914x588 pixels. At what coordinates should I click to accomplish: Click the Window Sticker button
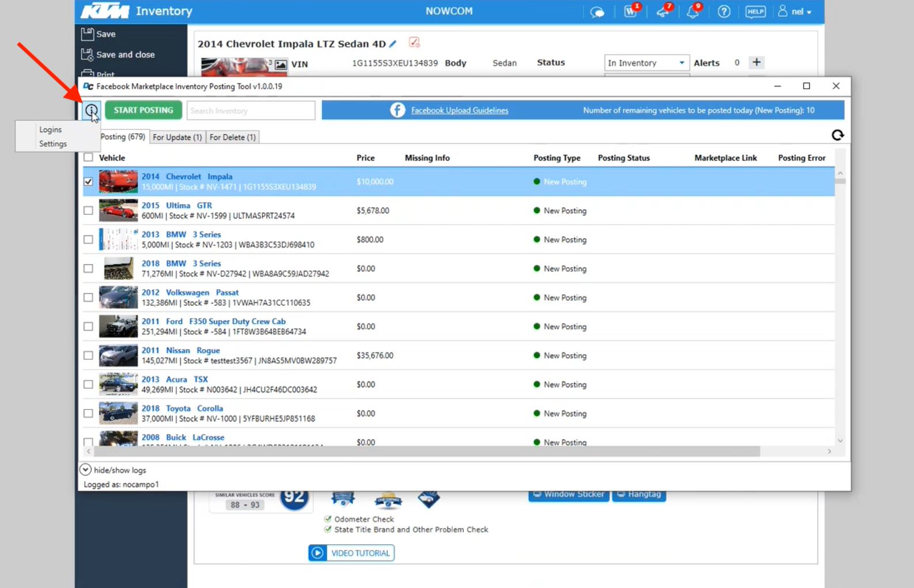pos(568,495)
